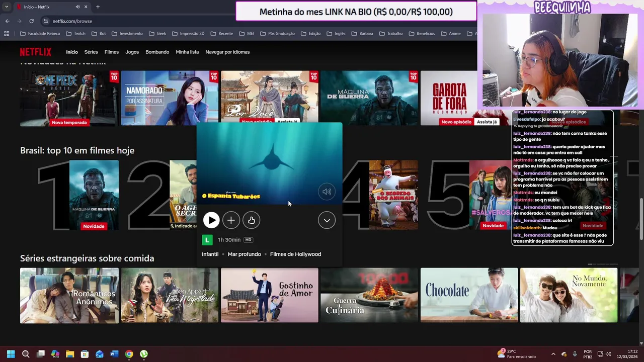The height and width of the screenshot is (362, 644).
Task: Open Benefícios bookmark folder
Action: tap(422, 34)
